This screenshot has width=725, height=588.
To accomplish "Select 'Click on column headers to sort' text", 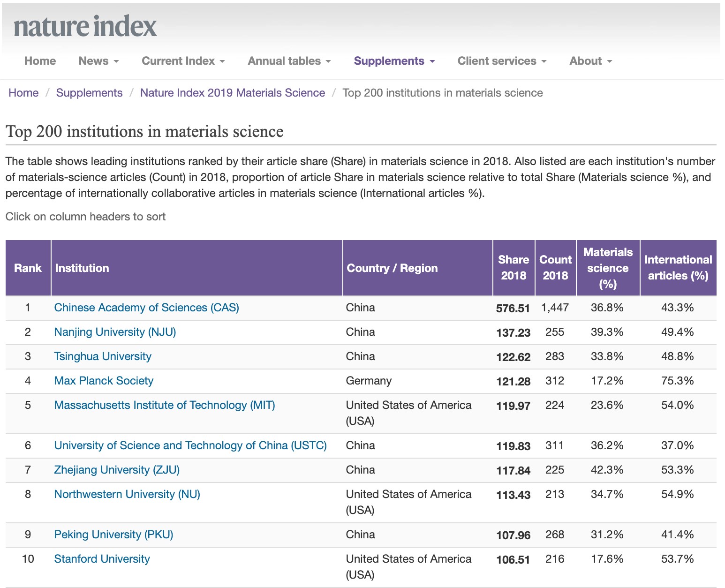I will pyautogui.click(x=85, y=217).
